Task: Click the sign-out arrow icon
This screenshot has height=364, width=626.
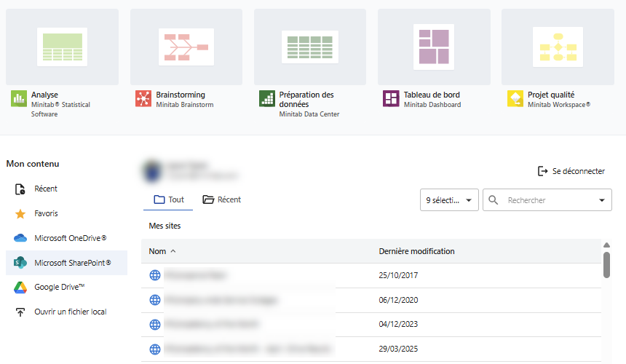Action: [542, 171]
